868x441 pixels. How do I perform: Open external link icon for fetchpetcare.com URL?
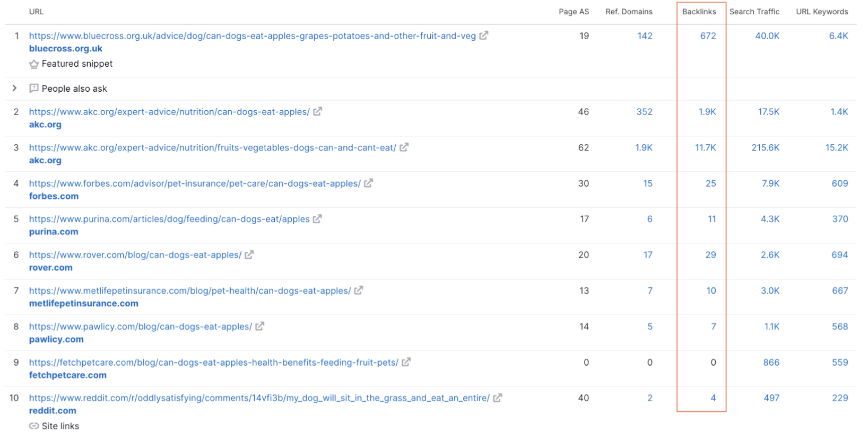[x=406, y=362]
